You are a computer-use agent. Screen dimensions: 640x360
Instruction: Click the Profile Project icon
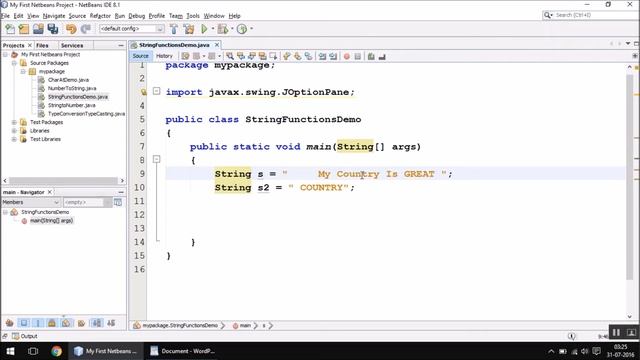coord(242,29)
